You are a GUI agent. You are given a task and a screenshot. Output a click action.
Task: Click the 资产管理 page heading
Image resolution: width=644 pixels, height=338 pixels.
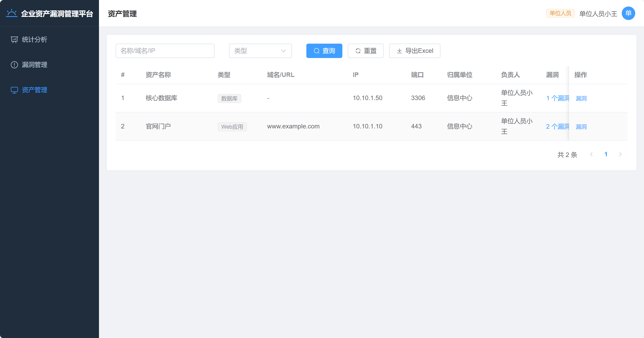coord(122,13)
